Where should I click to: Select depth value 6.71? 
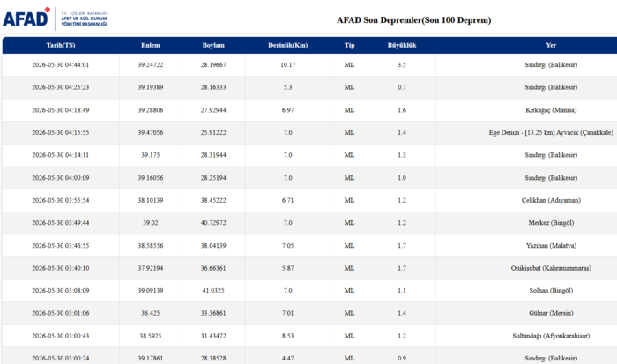pos(288,200)
